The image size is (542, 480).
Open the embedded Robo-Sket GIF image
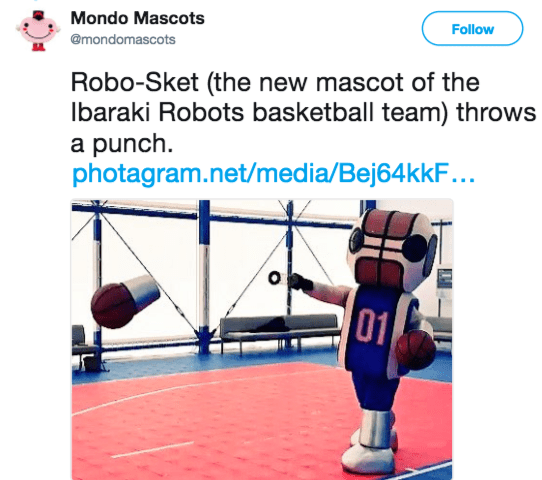click(x=262, y=339)
